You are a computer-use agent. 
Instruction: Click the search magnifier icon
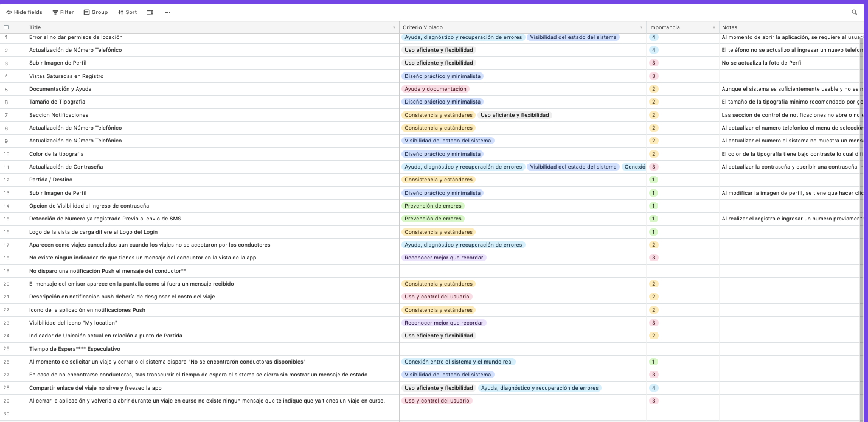(x=854, y=12)
